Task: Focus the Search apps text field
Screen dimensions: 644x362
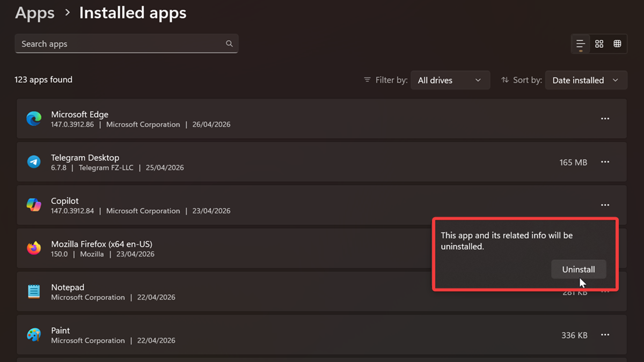Action: click(x=121, y=44)
